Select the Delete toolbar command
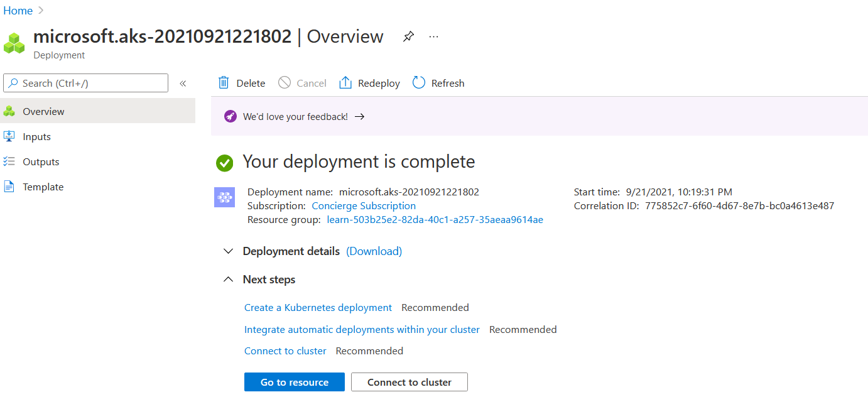Screen dimensions: 868x419 click(x=242, y=83)
